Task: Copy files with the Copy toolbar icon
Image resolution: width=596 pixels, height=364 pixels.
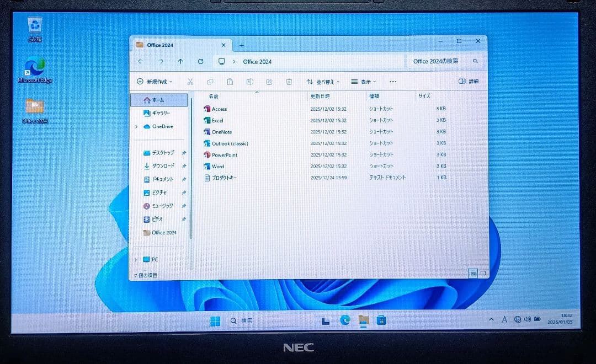Action: [210, 82]
